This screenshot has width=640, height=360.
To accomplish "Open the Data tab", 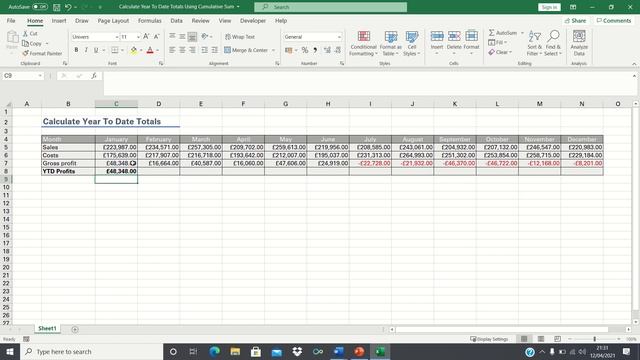I will click(x=176, y=20).
